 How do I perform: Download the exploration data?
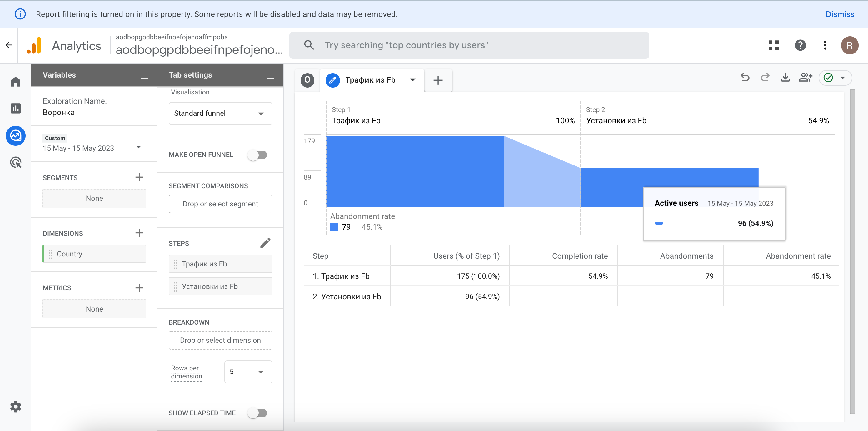(x=785, y=78)
